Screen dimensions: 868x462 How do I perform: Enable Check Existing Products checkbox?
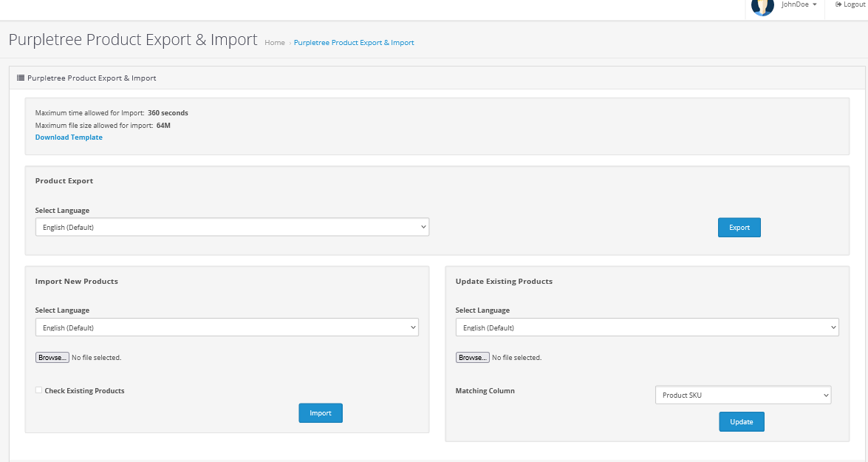click(x=38, y=390)
